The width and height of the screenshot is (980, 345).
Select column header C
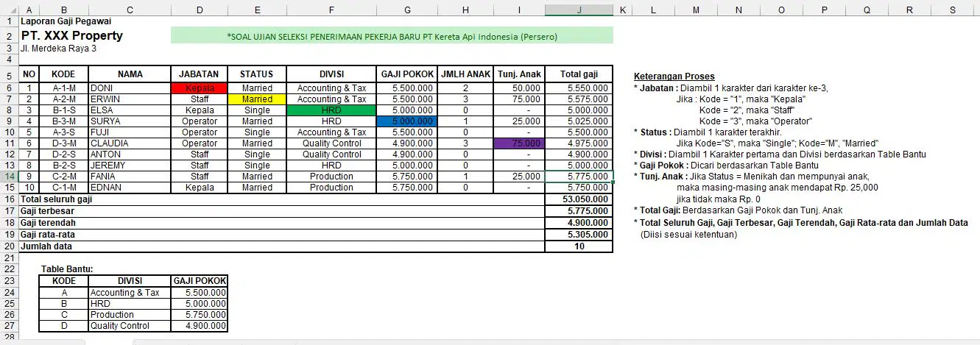click(x=130, y=10)
